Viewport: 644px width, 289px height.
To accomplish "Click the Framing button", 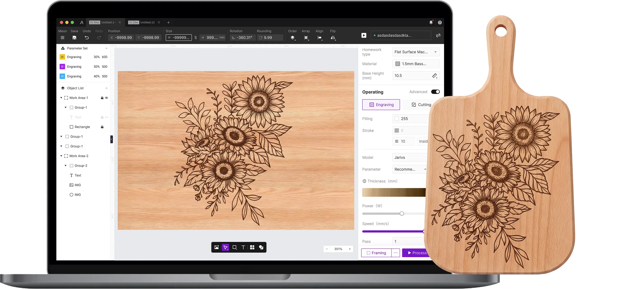I will [x=376, y=253].
